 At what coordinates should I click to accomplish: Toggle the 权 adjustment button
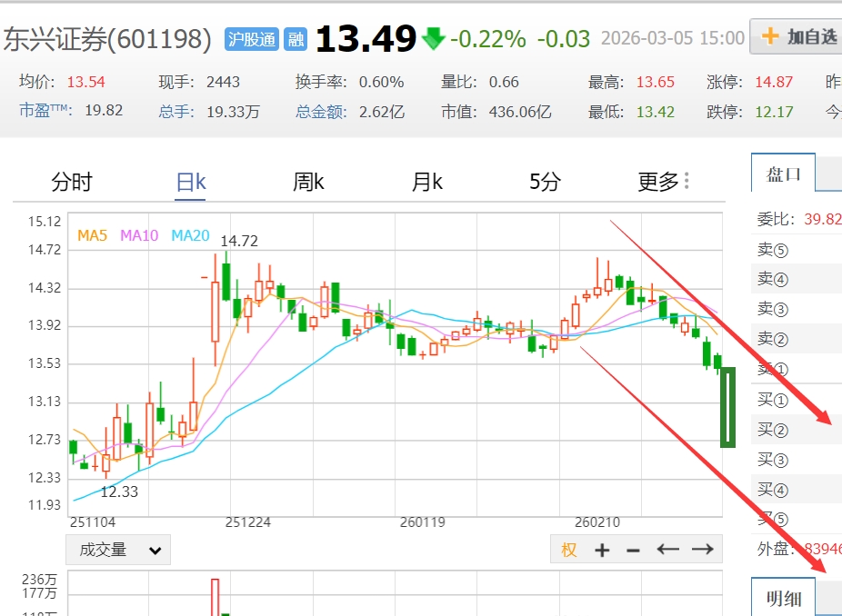coord(568,550)
